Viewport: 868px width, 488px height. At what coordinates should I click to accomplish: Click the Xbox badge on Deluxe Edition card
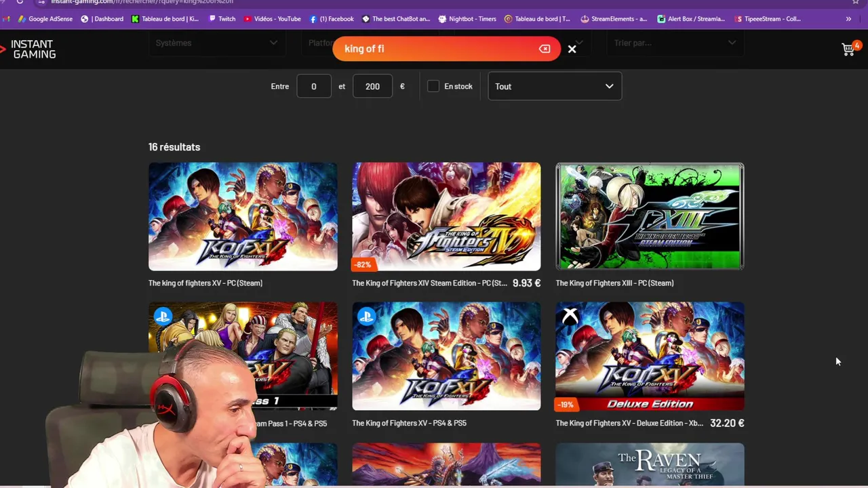[570, 316]
